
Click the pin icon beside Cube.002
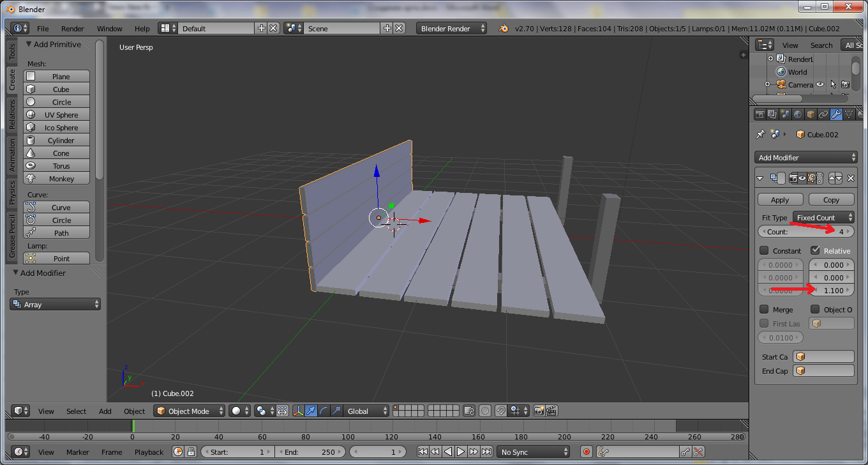click(x=760, y=134)
